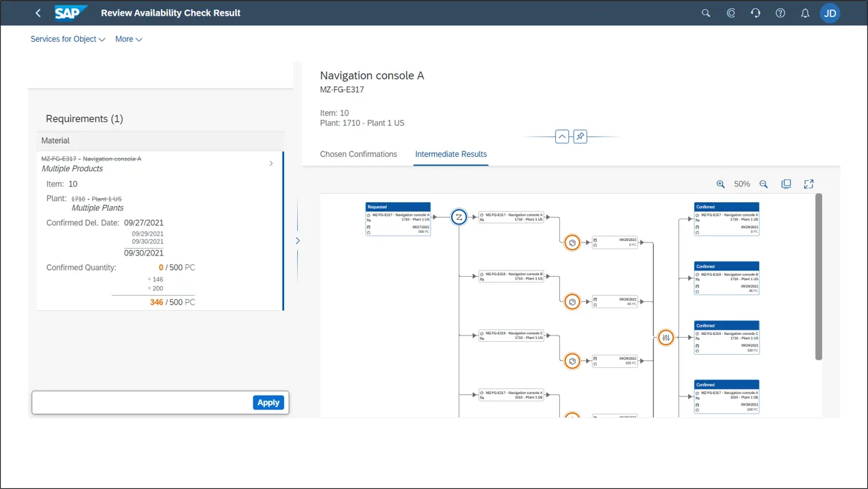
Task: Click the headset support icon
Action: coord(756,13)
